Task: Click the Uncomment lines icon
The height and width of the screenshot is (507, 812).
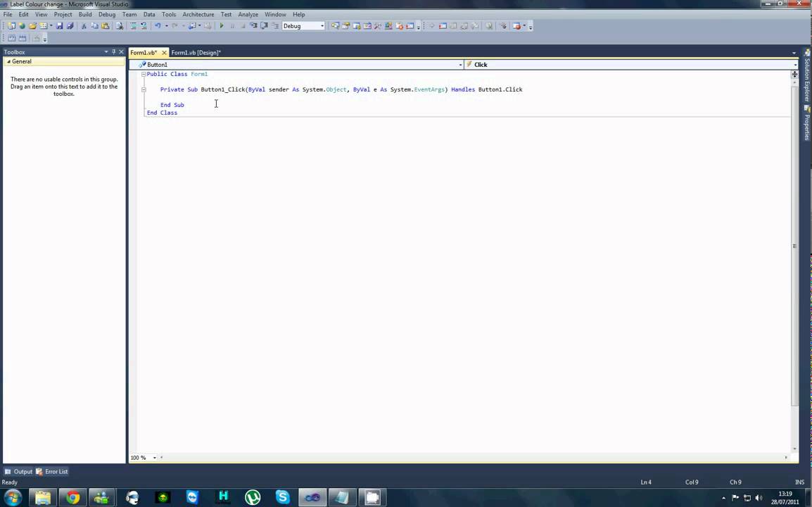Action: coord(144,25)
